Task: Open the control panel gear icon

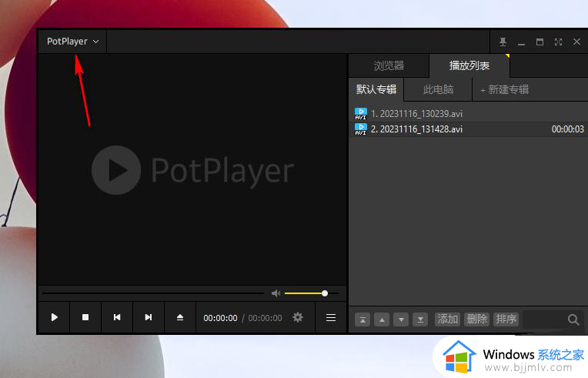Action: [x=298, y=318]
